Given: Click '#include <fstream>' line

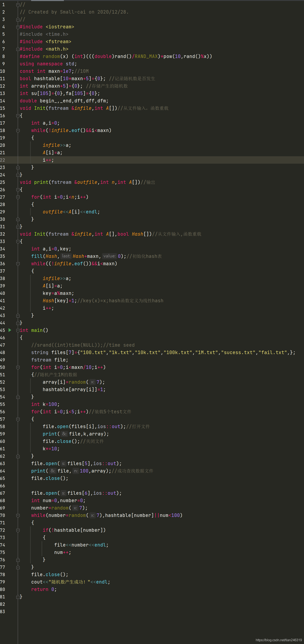Looking at the screenshot, I should pyautogui.click(x=45, y=42).
